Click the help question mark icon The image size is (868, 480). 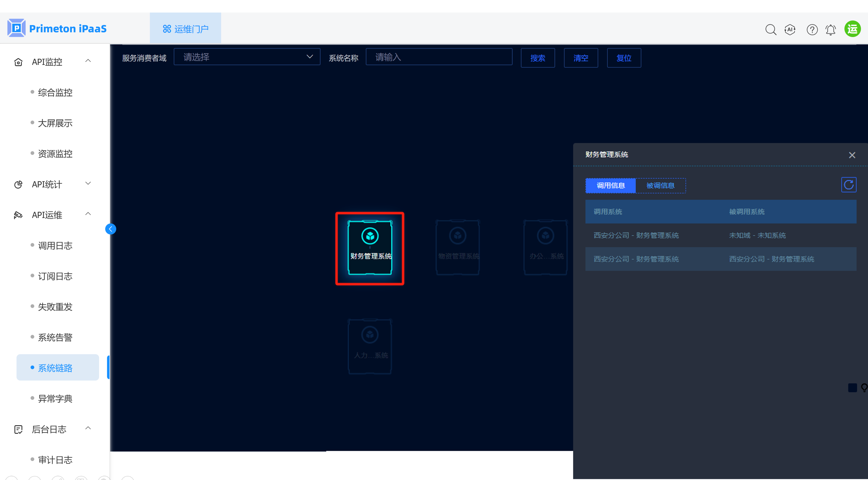click(812, 30)
